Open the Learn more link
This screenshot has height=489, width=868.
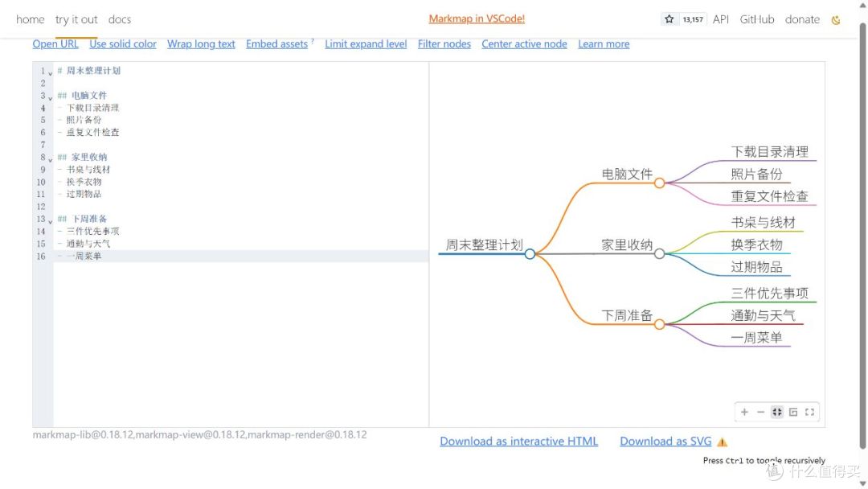pyautogui.click(x=604, y=43)
